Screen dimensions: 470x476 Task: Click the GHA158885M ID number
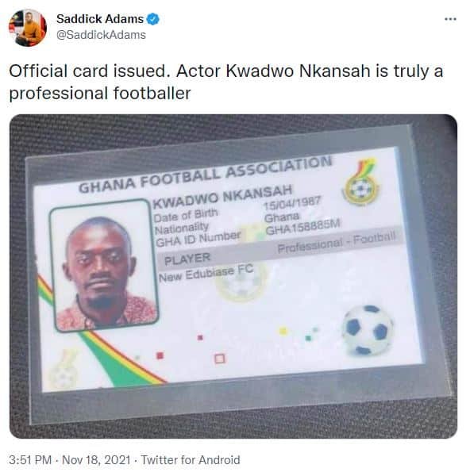pos(302,227)
